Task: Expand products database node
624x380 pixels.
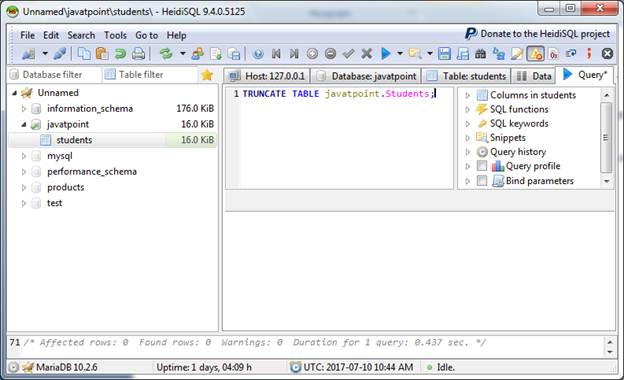Action: coord(23,187)
